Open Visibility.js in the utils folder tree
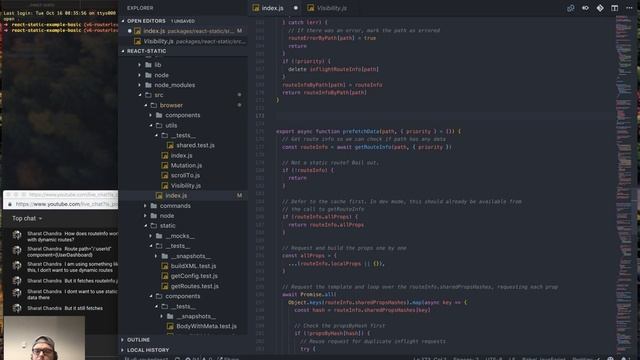This screenshot has width=640, height=360. [184, 186]
